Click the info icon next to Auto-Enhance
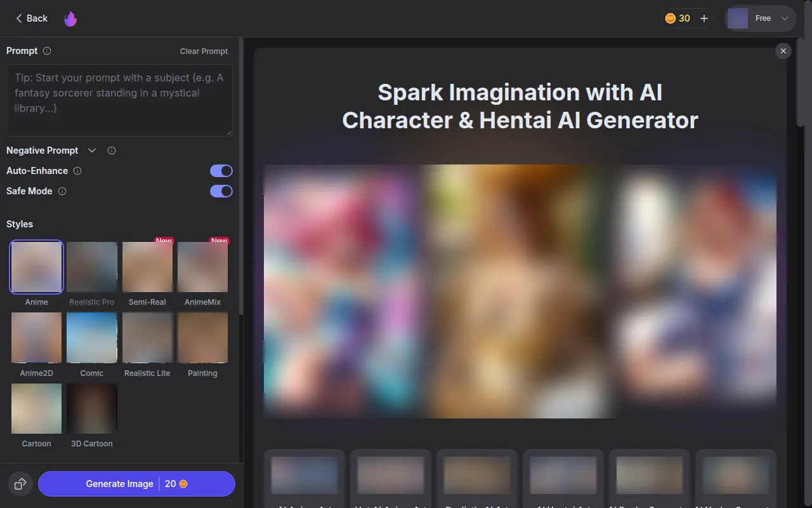 77,171
